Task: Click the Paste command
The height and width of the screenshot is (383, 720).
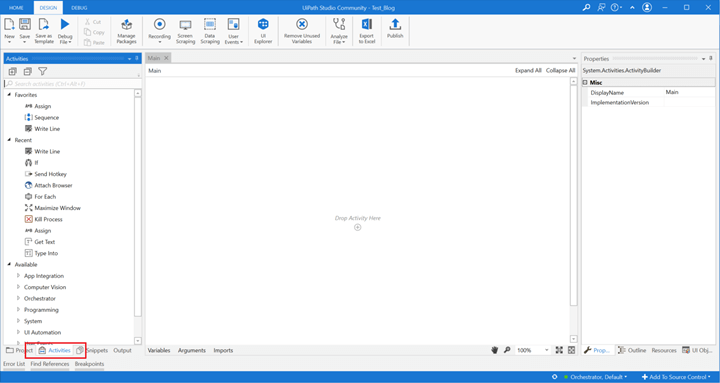Action: (94, 42)
